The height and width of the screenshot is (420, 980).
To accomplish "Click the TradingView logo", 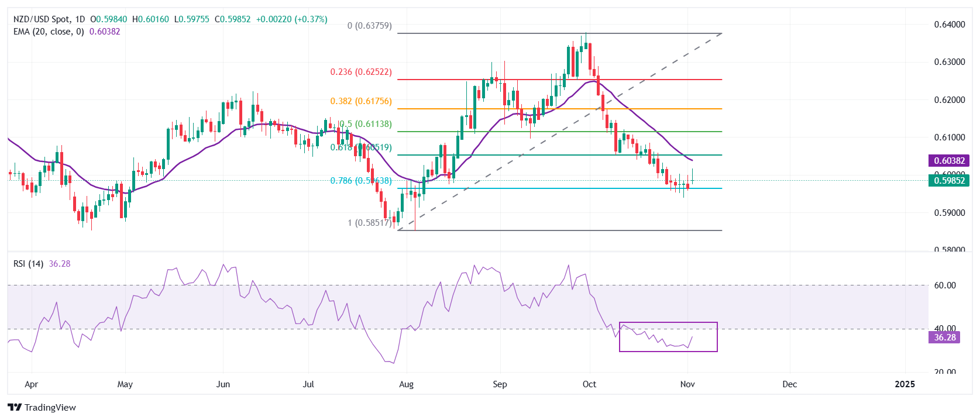I will coord(42,407).
